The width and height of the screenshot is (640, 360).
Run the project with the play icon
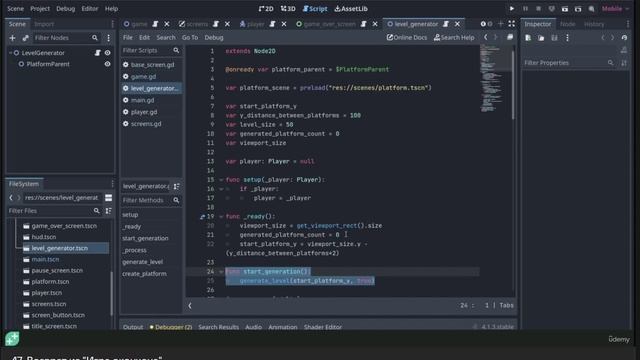click(511, 9)
